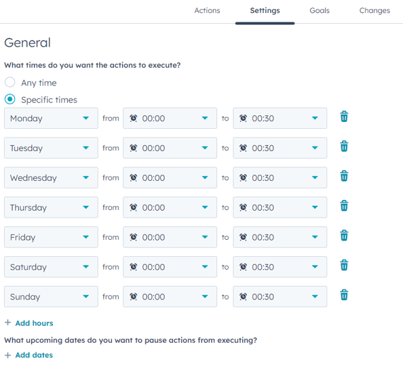Delete the Tuesday time row
Image resolution: width=403 pixels, height=372 pixels.
point(344,146)
